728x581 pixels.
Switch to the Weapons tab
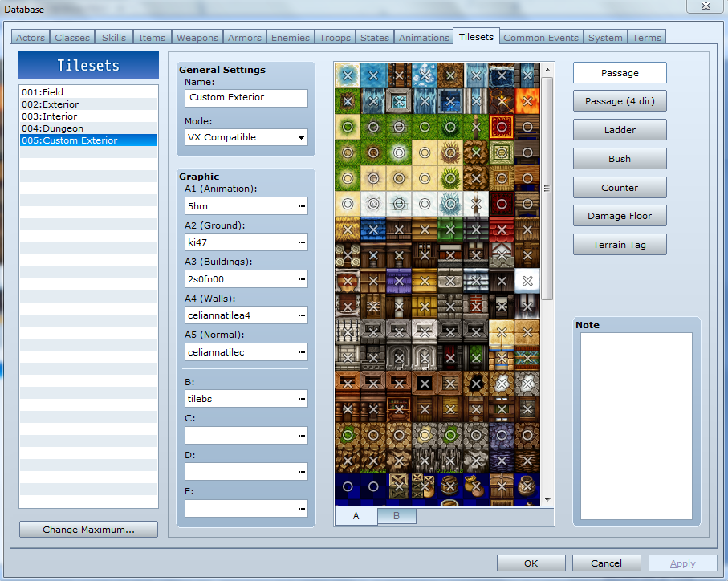[197, 38]
